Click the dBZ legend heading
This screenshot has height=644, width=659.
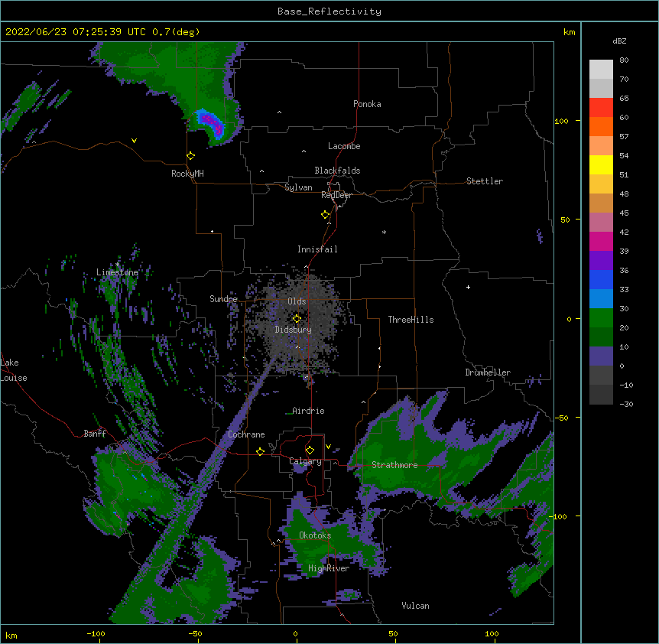pos(619,41)
